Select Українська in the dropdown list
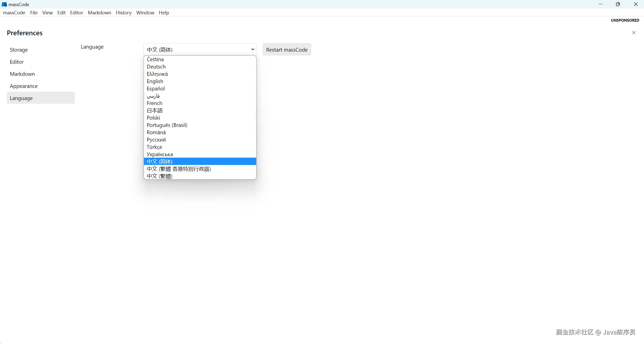Viewport: 644px width, 344px height. [160, 154]
